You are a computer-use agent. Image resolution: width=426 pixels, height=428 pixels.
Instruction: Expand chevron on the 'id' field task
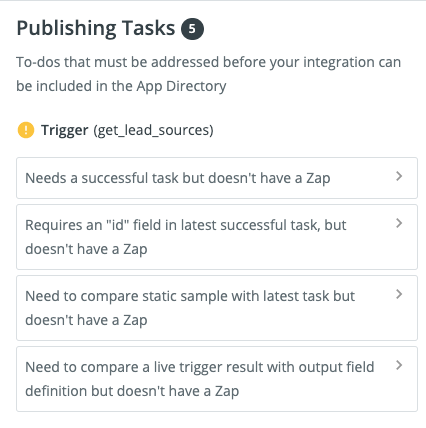coord(399,223)
